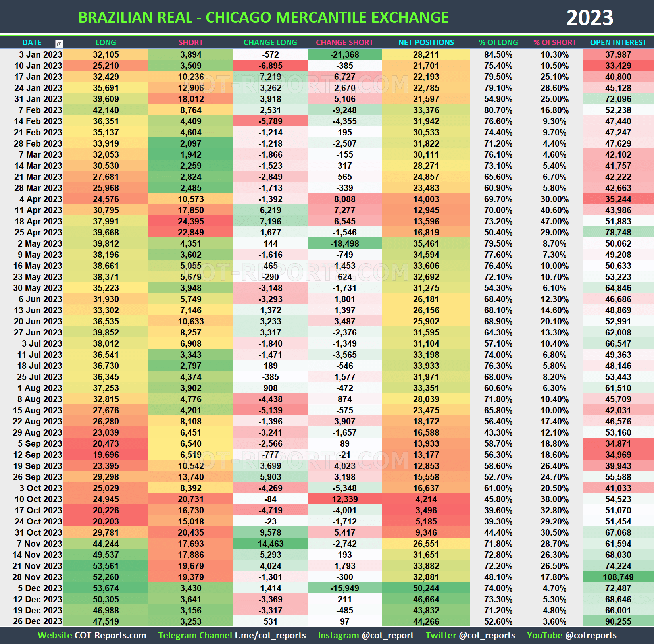This screenshot has height=644, width=654.
Task: Click the CHANGE LONG column header
Action: pyautogui.click(x=270, y=42)
